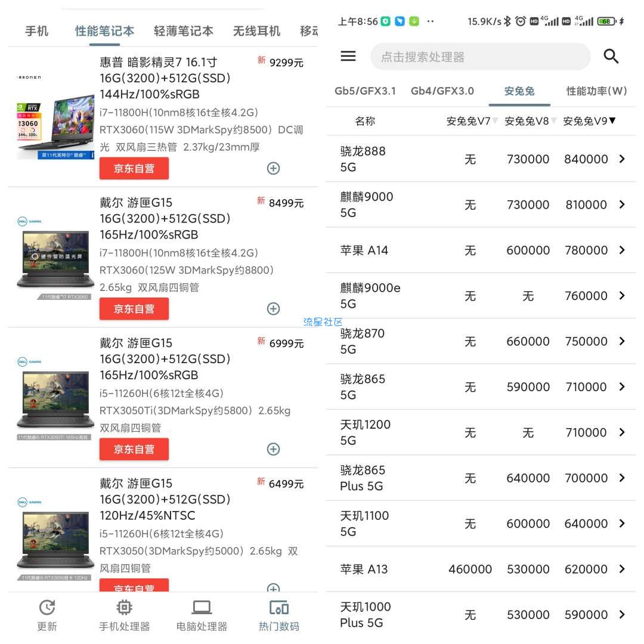Expand 苹果 A14 row chevron
The height and width of the screenshot is (644, 644).
(622, 250)
